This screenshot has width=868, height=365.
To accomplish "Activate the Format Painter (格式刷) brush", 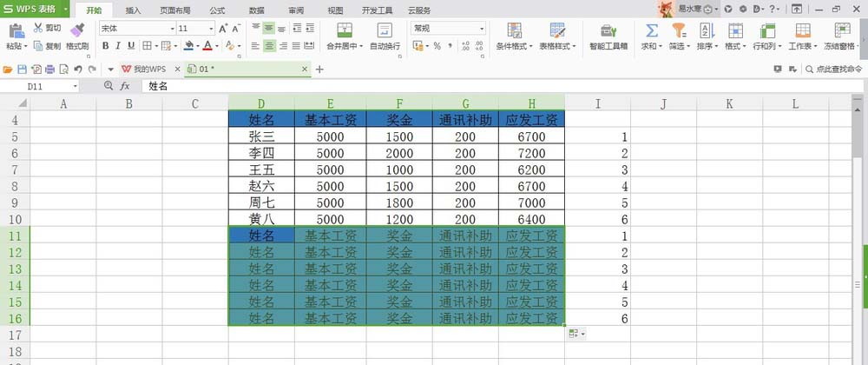I will 77,30.
